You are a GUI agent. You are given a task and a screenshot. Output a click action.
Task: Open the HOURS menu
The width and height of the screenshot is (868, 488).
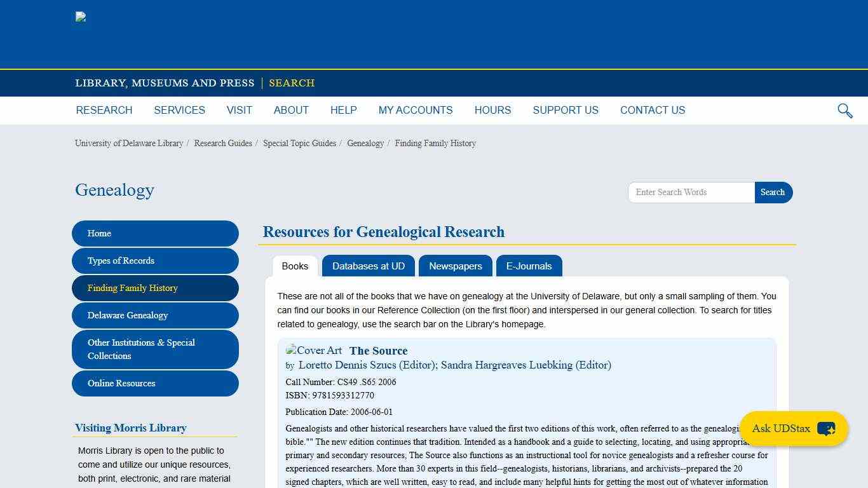pyautogui.click(x=492, y=110)
